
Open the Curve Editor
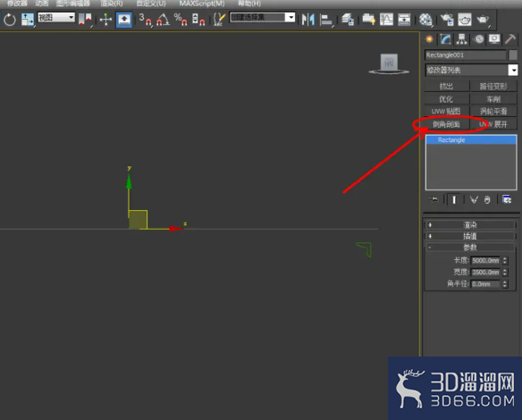tap(386, 20)
